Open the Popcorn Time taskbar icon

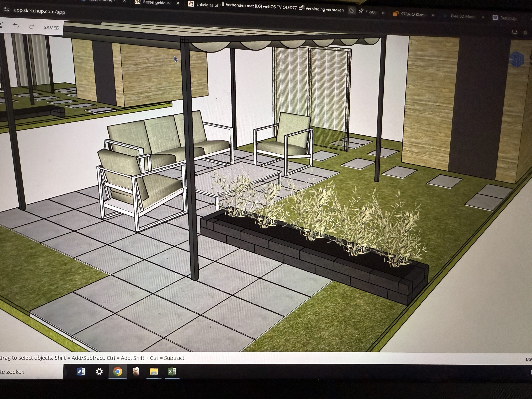(x=136, y=372)
